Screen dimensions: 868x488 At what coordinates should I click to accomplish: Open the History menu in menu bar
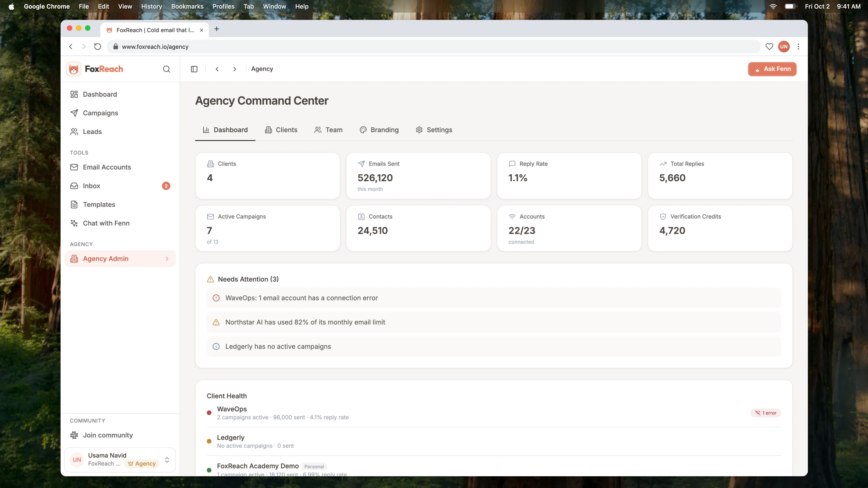pyautogui.click(x=152, y=6)
